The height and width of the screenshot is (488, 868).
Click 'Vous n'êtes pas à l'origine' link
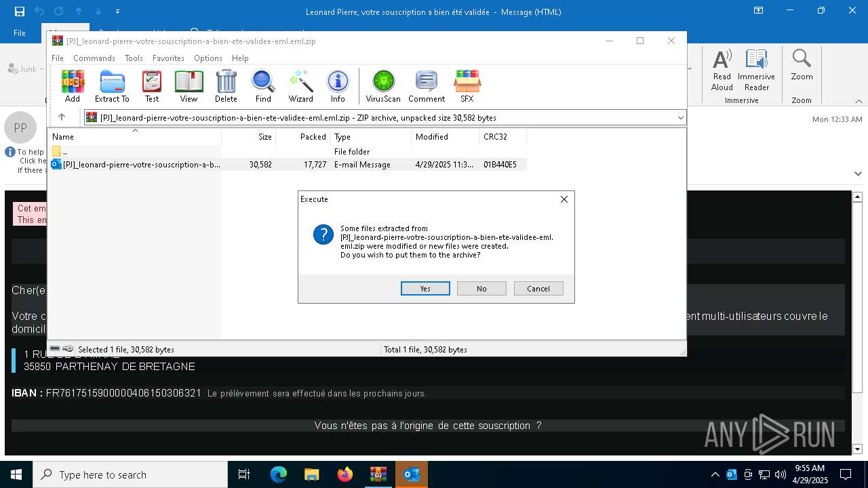pos(428,426)
